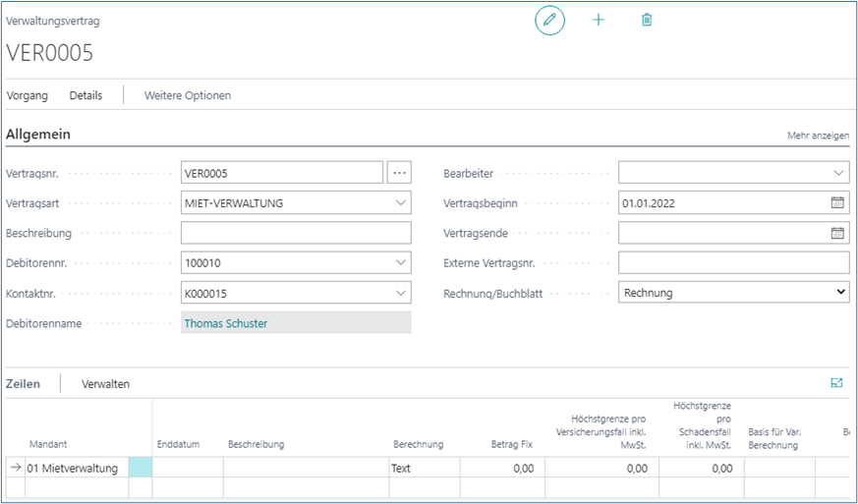The image size is (858, 504).
Task: Click the pencil edit icon
Action: (x=549, y=20)
